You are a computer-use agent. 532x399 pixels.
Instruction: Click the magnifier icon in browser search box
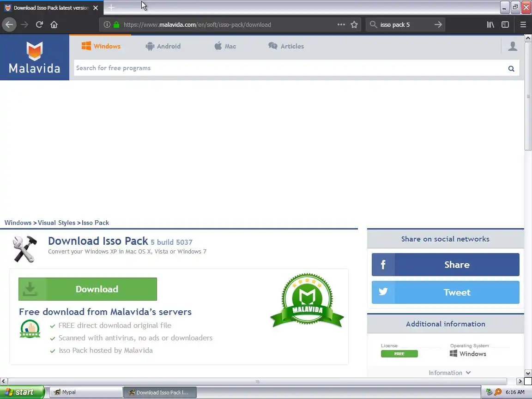[x=373, y=24]
